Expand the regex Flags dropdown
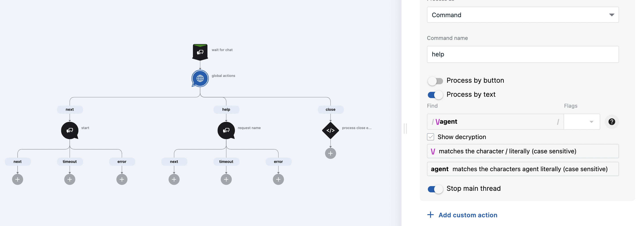Screen dimensions: 644x226 point(582,122)
